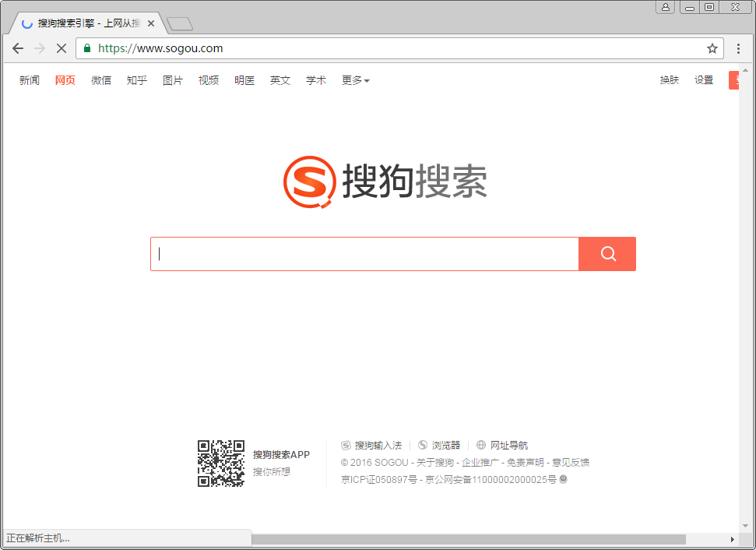Open the 明医 medical search
The image size is (756, 550).
pos(244,80)
